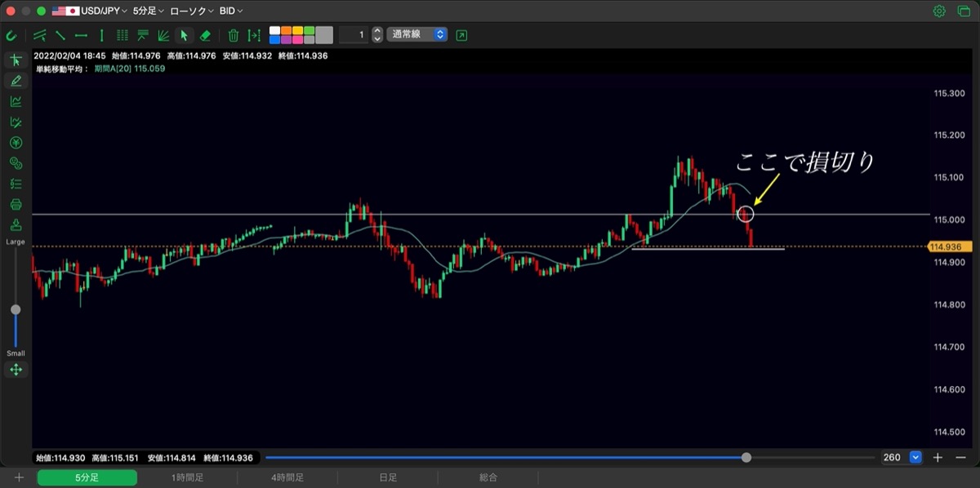Add a new chart tab with plus
Image resolution: width=980 pixels, height=488 pixels.
pos(19,477)
